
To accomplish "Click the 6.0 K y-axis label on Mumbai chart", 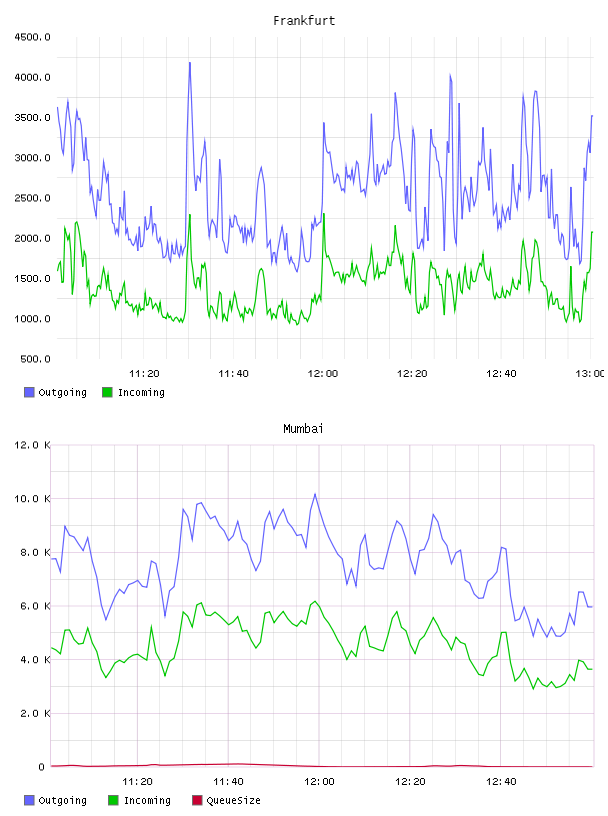I will coord(36,606).
